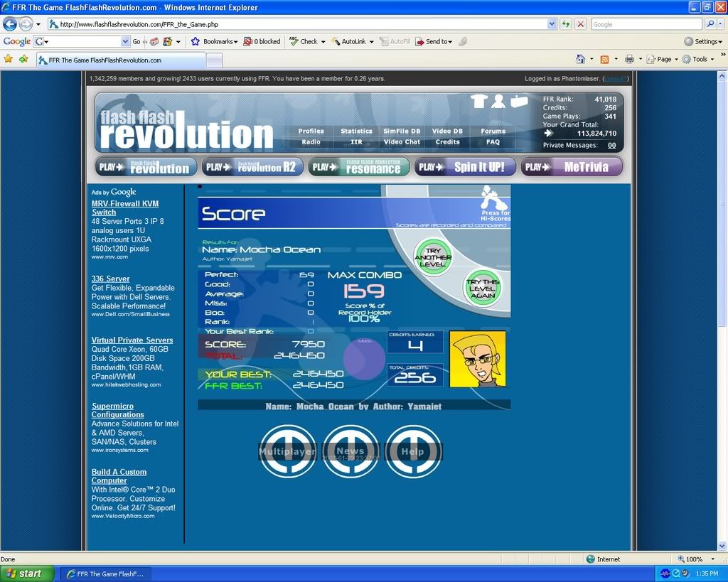728x582 pixels.
Task: Click the yellow character avatar picture
Action: (x=478, y=359)
